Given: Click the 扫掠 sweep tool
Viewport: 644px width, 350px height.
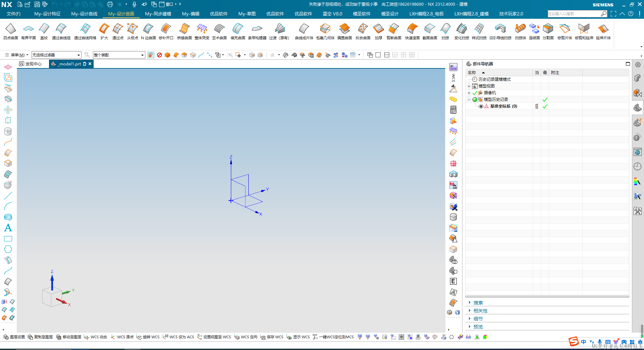Looking at the screenshot, I should (445, 32).
